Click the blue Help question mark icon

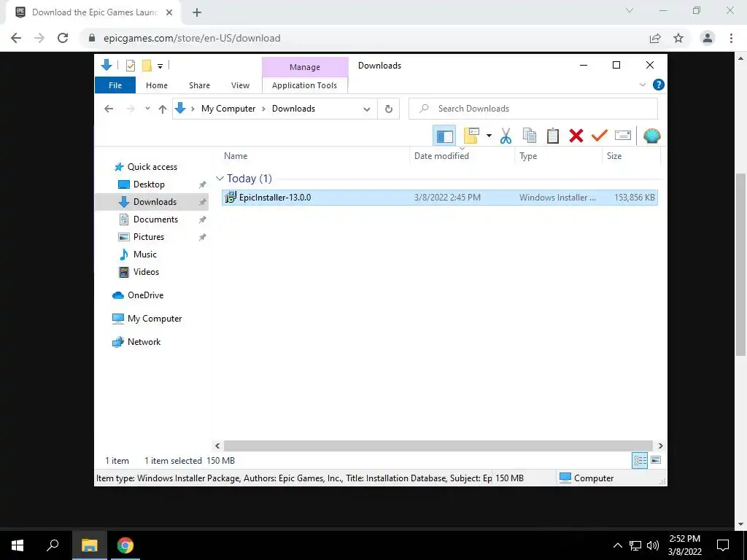click(659, 85)
